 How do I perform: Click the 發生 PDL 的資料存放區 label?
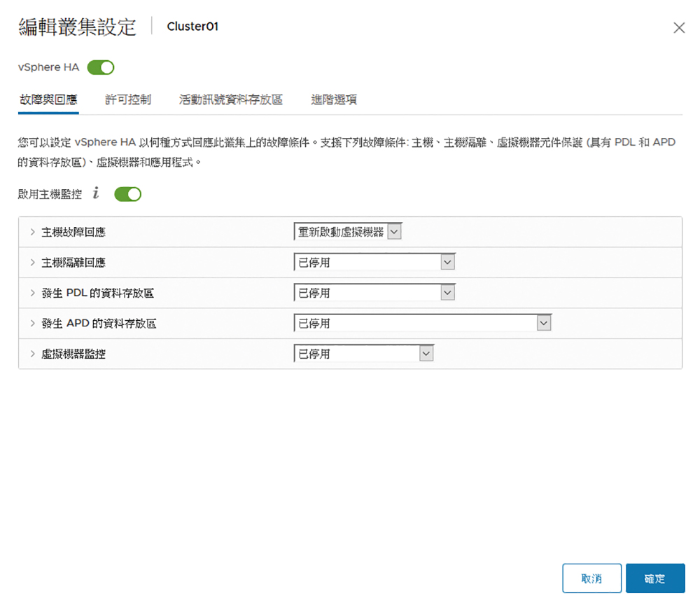[x=98, y=293]
